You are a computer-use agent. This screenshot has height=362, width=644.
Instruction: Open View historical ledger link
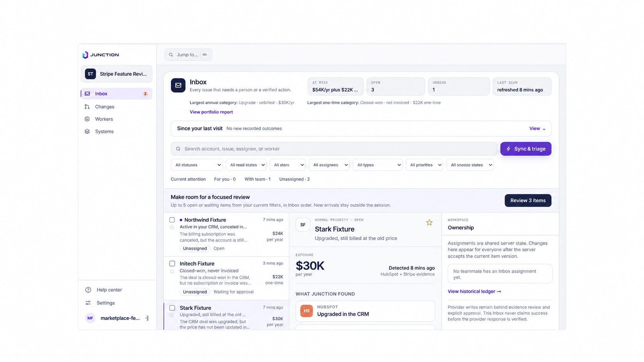[474, 291]
